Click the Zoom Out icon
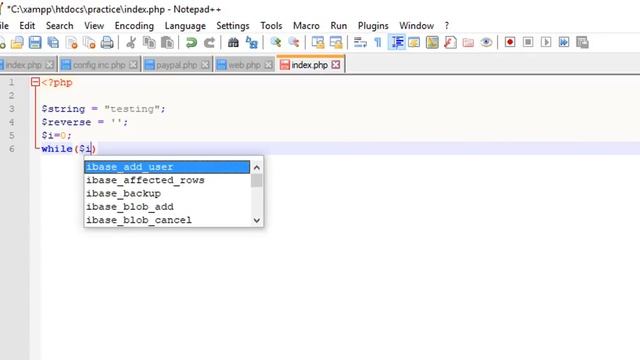Image resolution: width=640 pixels, height=360 pixels. click(x=293, y=42)
